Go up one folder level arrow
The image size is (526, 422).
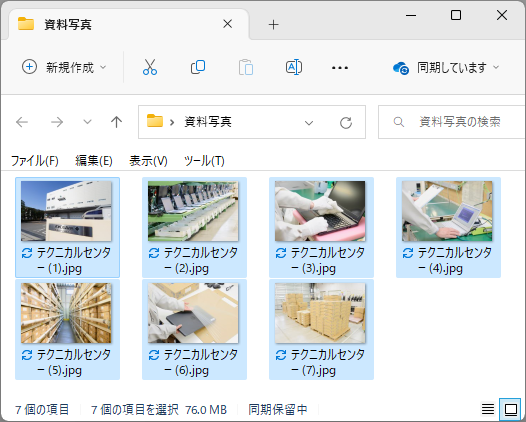pos(116,122)
